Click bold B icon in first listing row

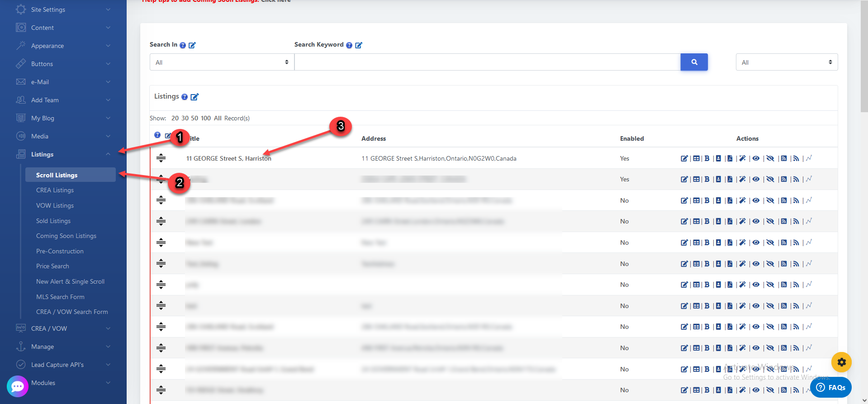tap(707, 158)
